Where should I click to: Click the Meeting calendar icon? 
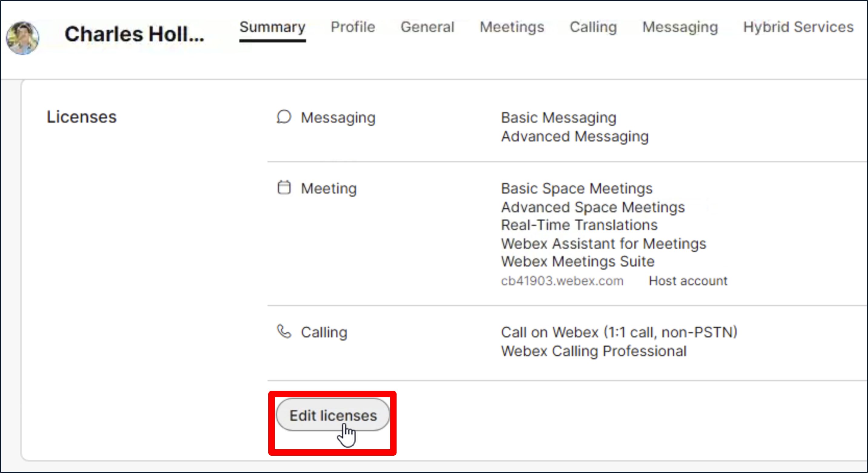(284, 188)
